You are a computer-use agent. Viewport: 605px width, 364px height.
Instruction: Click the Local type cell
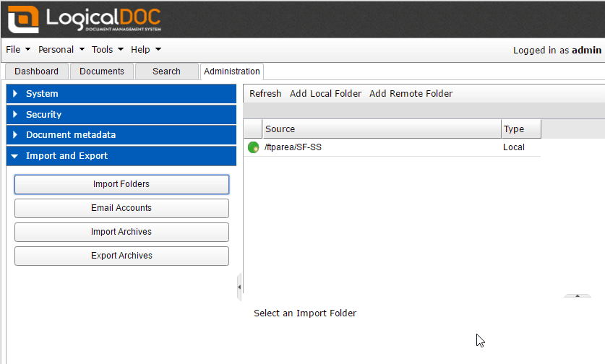513,147
